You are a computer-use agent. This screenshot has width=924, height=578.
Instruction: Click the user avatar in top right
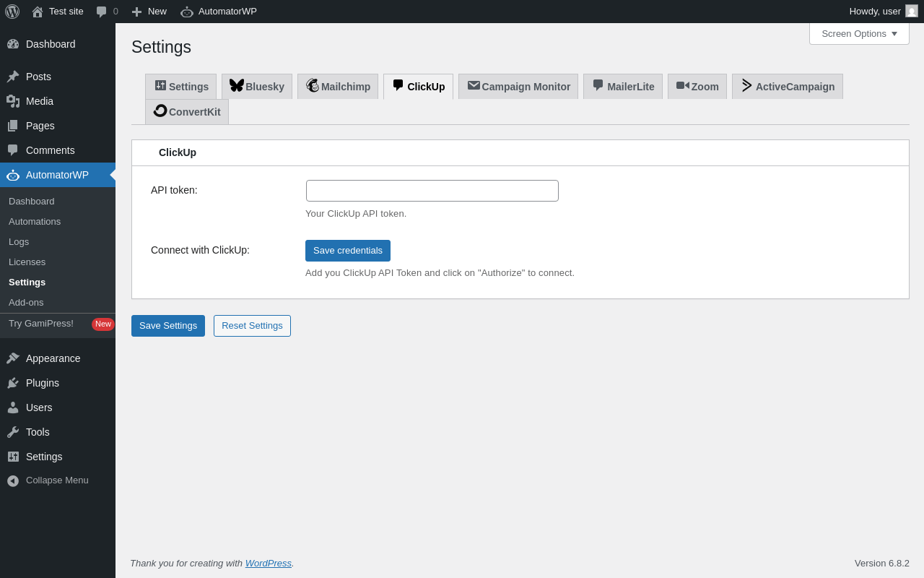point(912,11)
